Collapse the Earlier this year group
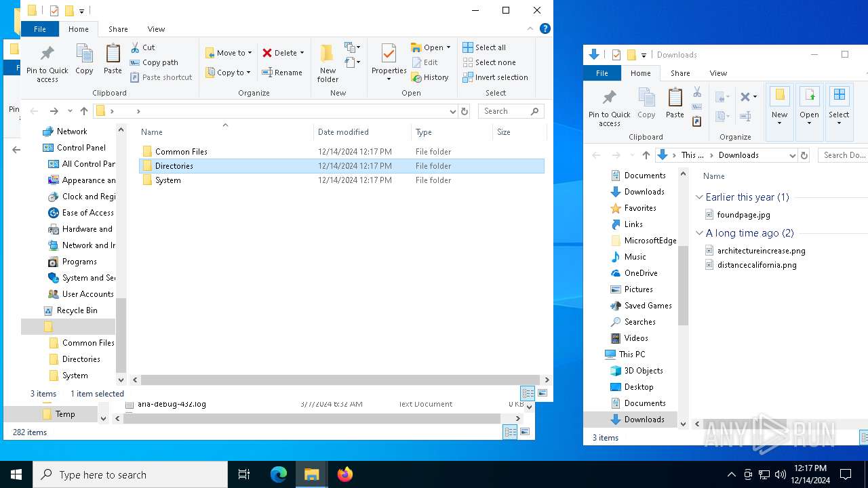Image resolution: width=868 pixels, height=488 pixels. click(699, 197)
